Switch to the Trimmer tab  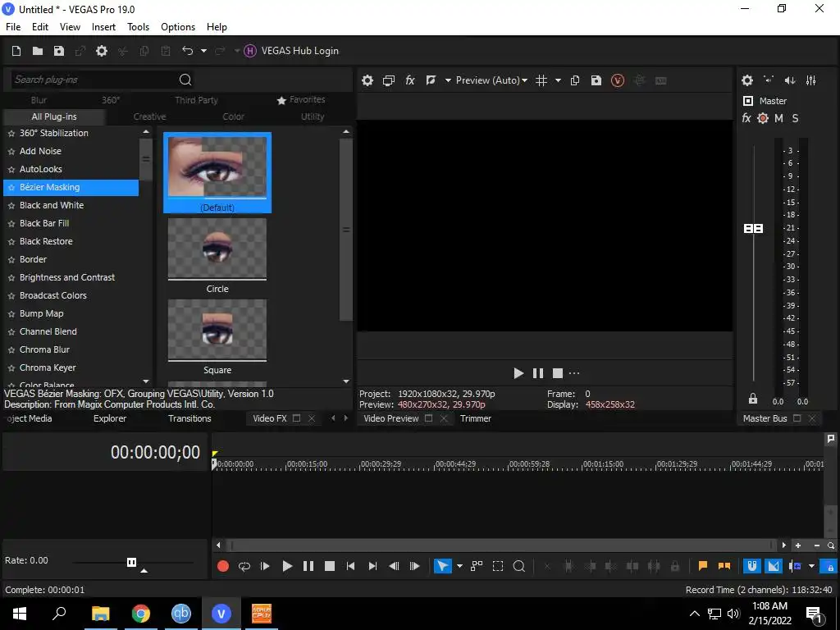[x=476, y=418]
